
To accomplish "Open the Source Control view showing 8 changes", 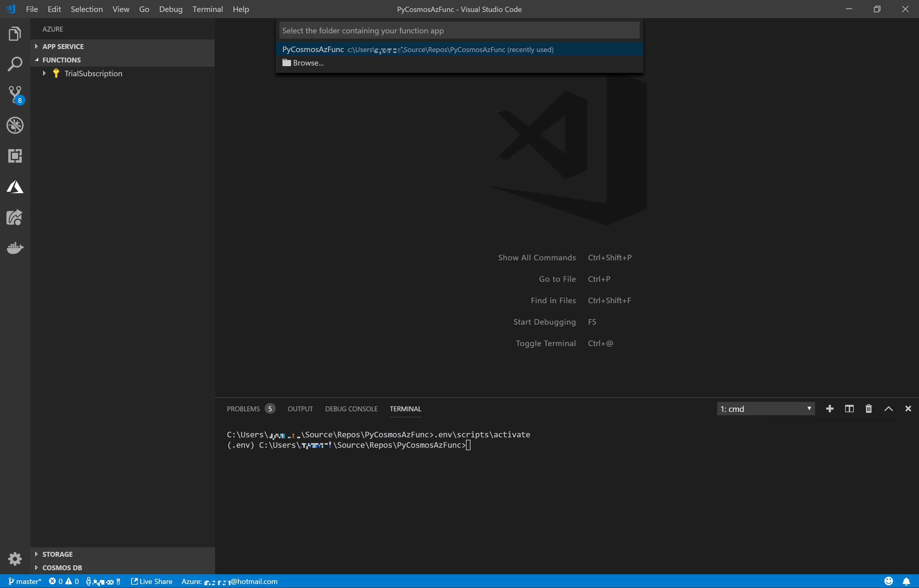I will click(x=14, y=95).
